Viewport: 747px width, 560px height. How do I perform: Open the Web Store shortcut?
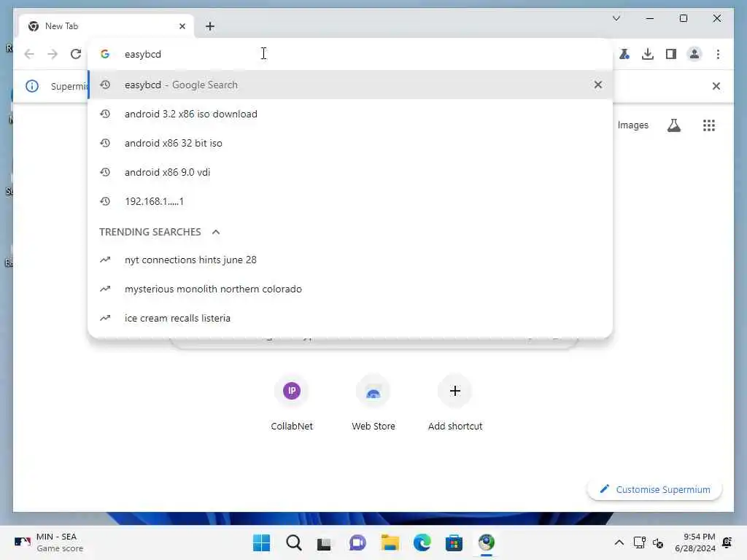(373, 404)
